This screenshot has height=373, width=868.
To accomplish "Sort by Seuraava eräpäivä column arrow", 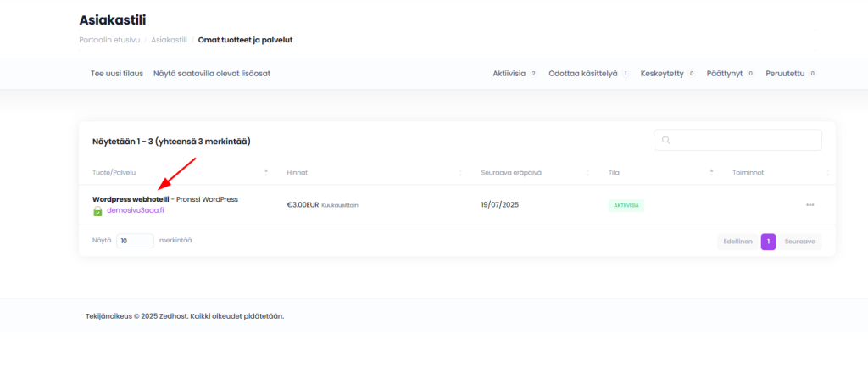I will pos(588,172).
